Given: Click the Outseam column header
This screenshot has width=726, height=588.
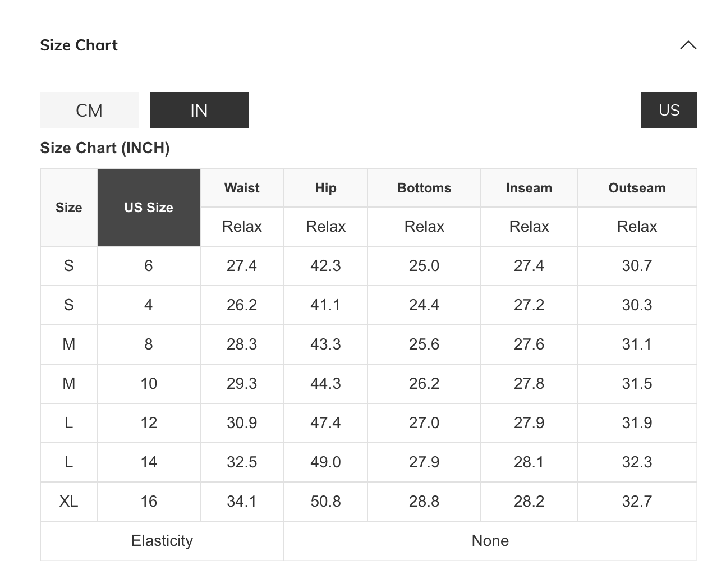Looking at the screenshot, I should (x=637, y=188).
